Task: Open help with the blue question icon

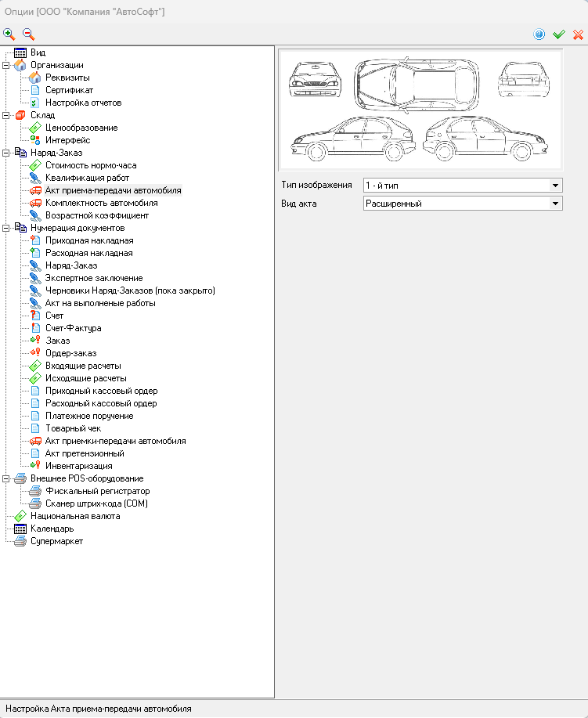Action: click(539, 34)
